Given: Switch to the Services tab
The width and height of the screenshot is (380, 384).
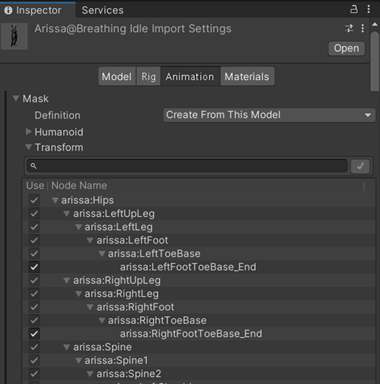Looking at the screenshot, I should [x=103, y=10].
